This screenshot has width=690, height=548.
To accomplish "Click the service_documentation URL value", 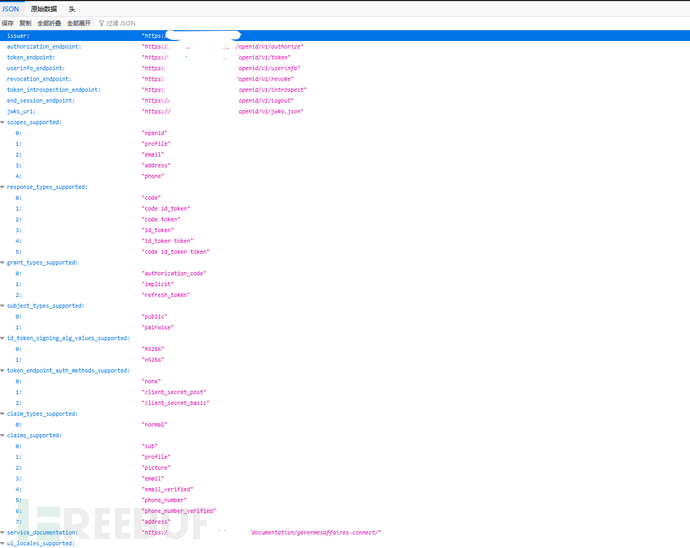I will point(262,533).
